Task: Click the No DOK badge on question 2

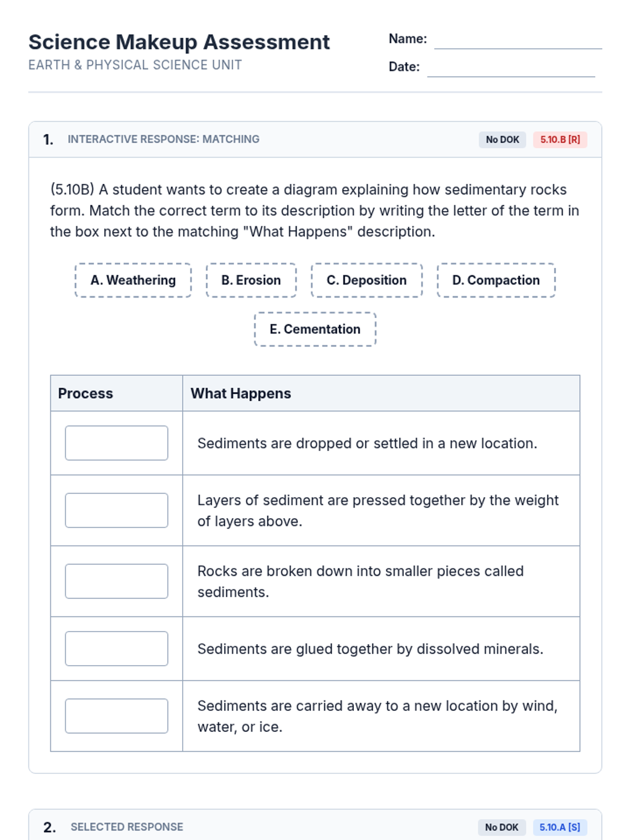Action: pyautogui.click(x=501, y=827)
